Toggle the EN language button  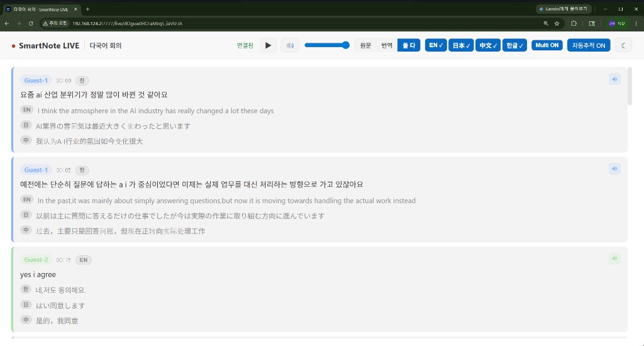click(436, 45)
